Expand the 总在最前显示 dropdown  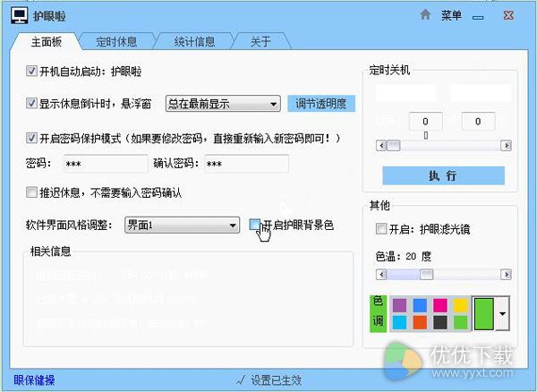coord(223,104)
